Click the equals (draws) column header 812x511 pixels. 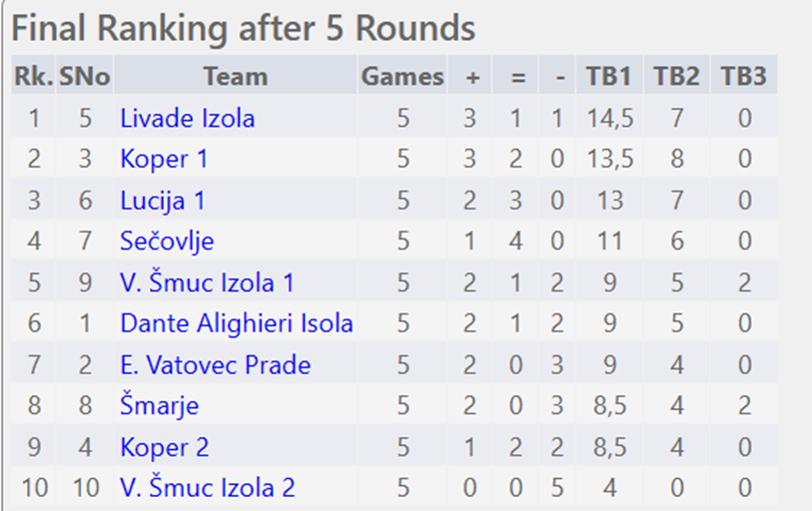516,76
